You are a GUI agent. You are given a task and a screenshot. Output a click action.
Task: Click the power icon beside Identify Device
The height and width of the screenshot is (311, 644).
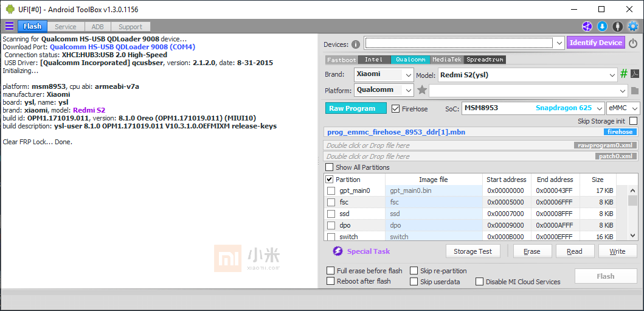pyautogui.click(x=633, y=43)
